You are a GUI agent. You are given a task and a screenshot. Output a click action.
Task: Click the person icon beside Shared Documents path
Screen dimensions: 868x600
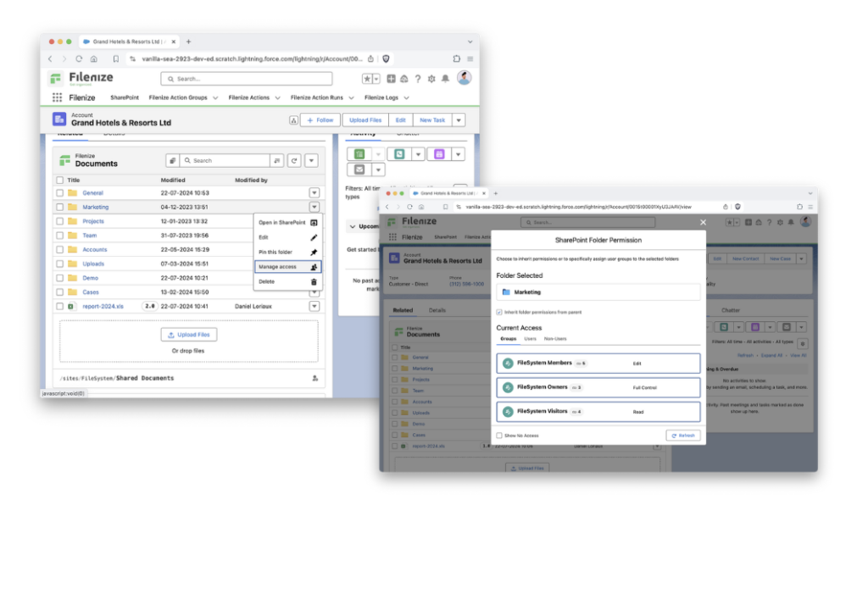coord(315,378)
